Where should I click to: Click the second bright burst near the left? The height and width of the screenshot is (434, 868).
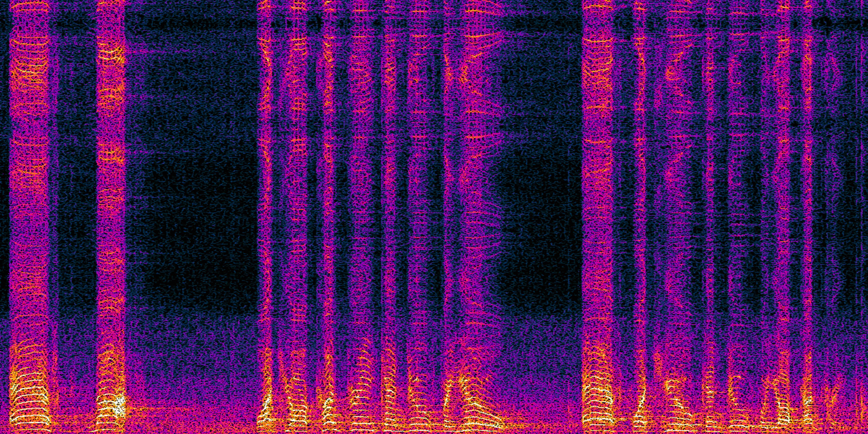click(111, 216)
